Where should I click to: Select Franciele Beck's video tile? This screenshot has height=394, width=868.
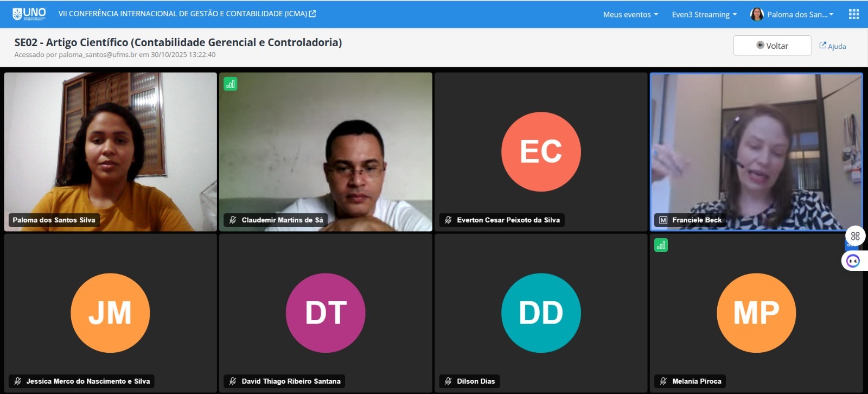(x=756, y=152)
